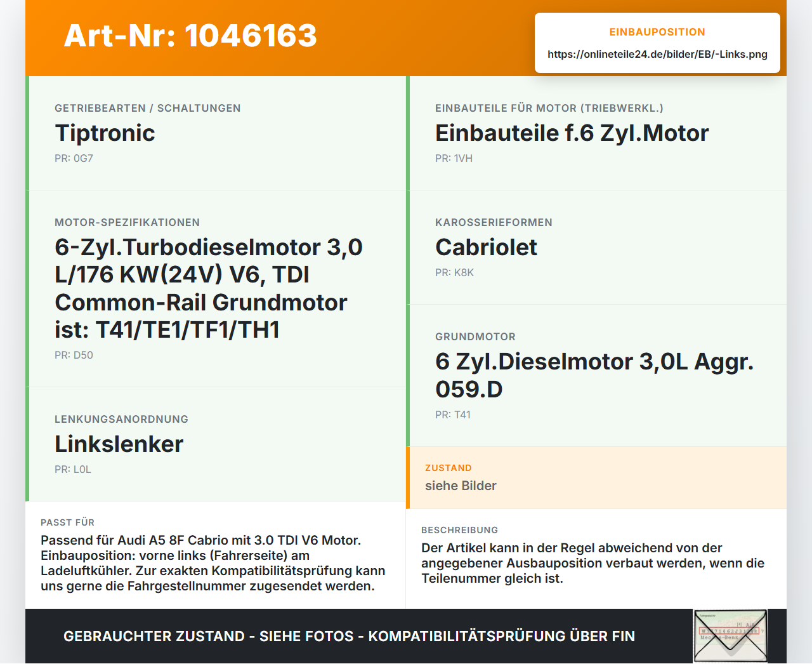Click the GRUNDMOTOR label
The image size is (812, 664).
coord(475,336)
